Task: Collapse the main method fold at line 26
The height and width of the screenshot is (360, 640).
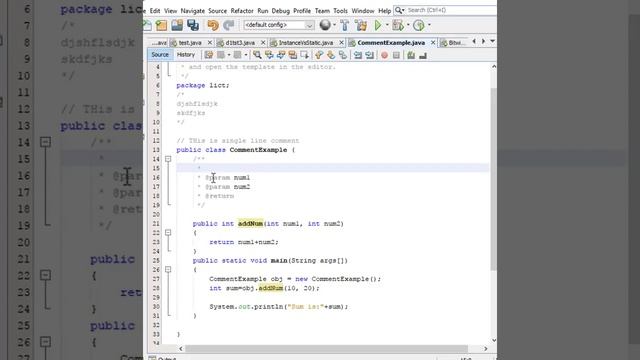Action: tap(168, 269)
